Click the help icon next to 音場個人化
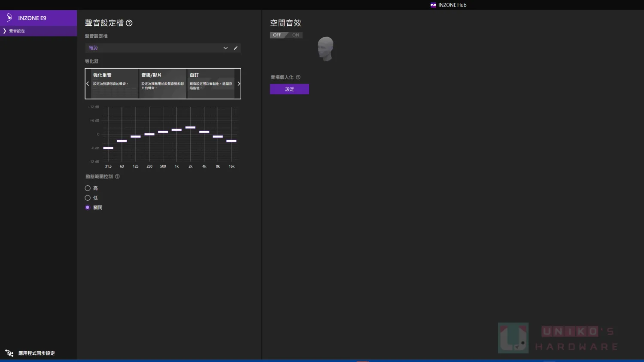This screenshot has height=362, width=644. click(298, 77)
